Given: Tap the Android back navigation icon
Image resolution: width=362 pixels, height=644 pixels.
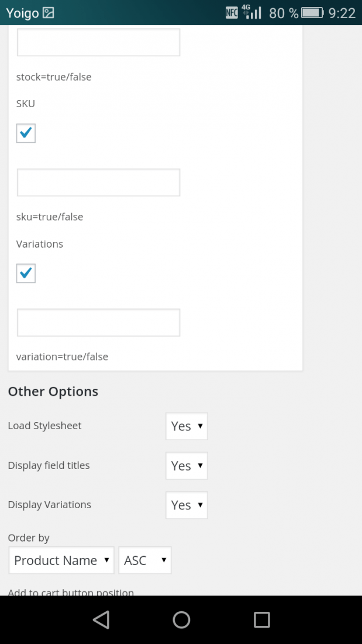Looking at the screenshot, I should [101, 619].
